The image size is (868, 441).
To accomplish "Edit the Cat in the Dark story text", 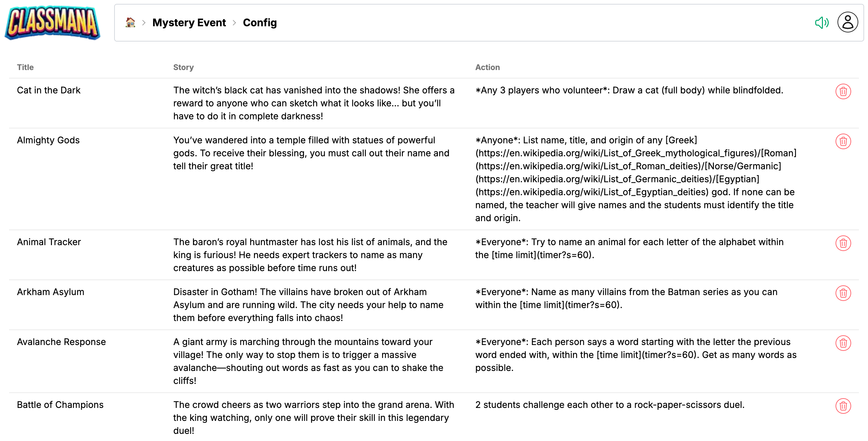I will [314, 103].
